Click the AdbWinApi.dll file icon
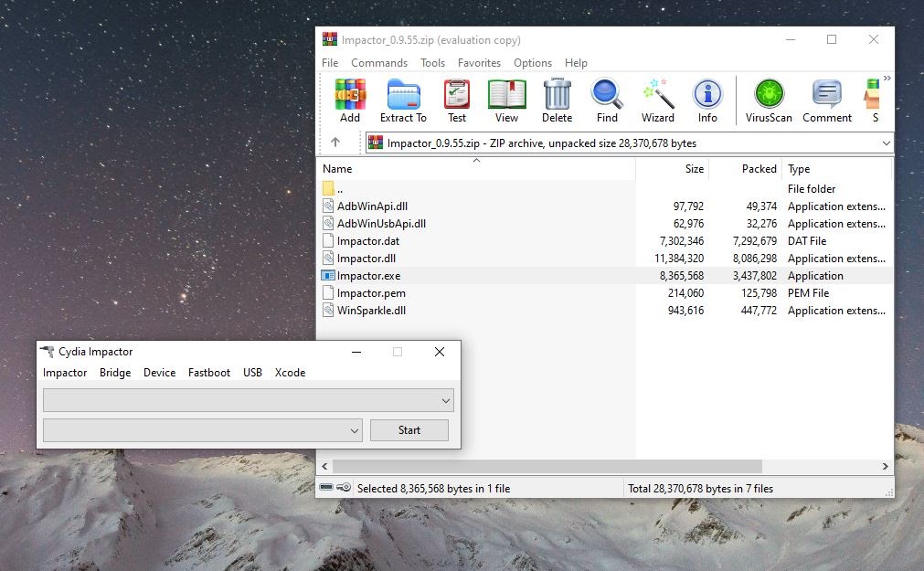Image resolution: width=924 pixels, height=571 pixels. point(328,206)
